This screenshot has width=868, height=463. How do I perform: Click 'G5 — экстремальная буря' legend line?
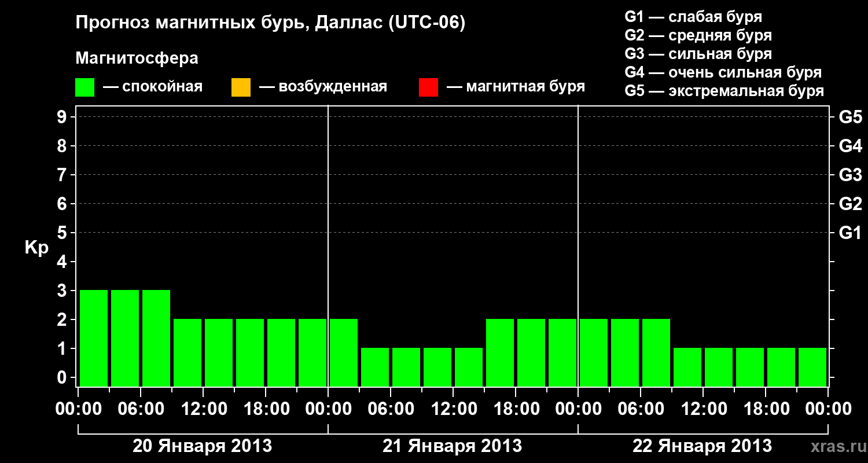[724, 91]
